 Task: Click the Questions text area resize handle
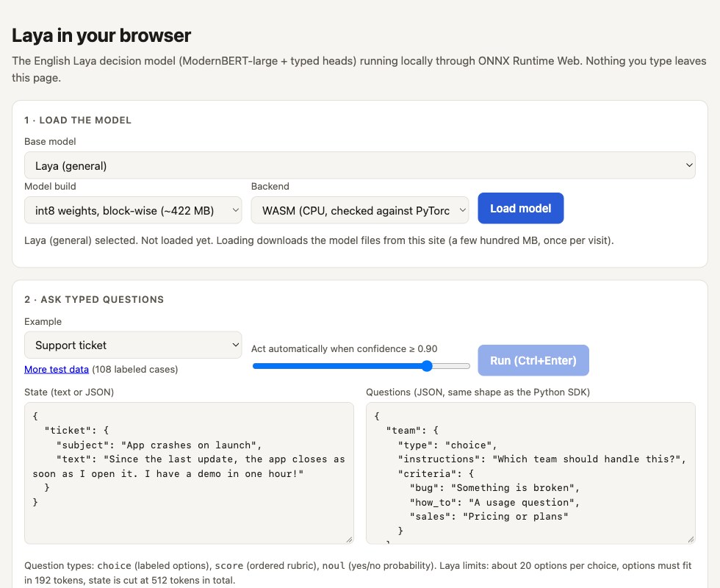tap(691, 539)
